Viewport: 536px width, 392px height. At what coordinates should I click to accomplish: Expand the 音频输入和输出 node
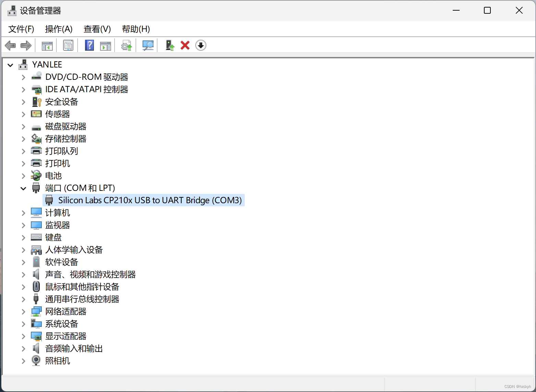pyautogui.click(x=23, y=348)
